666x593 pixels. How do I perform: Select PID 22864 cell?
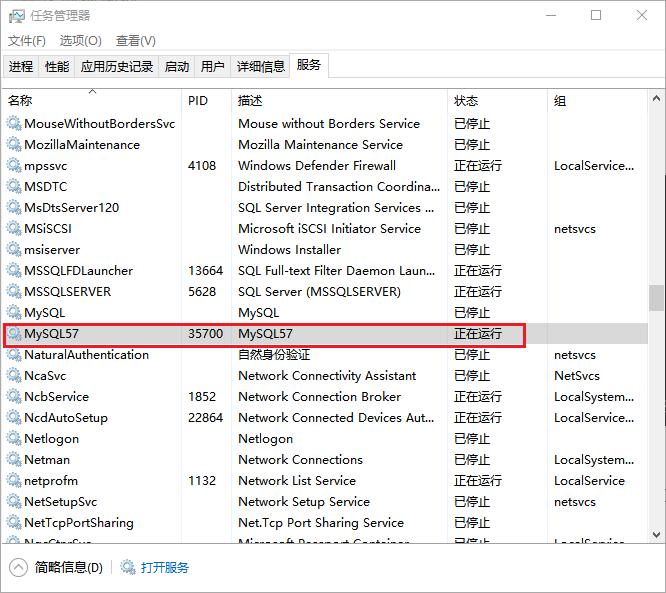pos(206,418)
